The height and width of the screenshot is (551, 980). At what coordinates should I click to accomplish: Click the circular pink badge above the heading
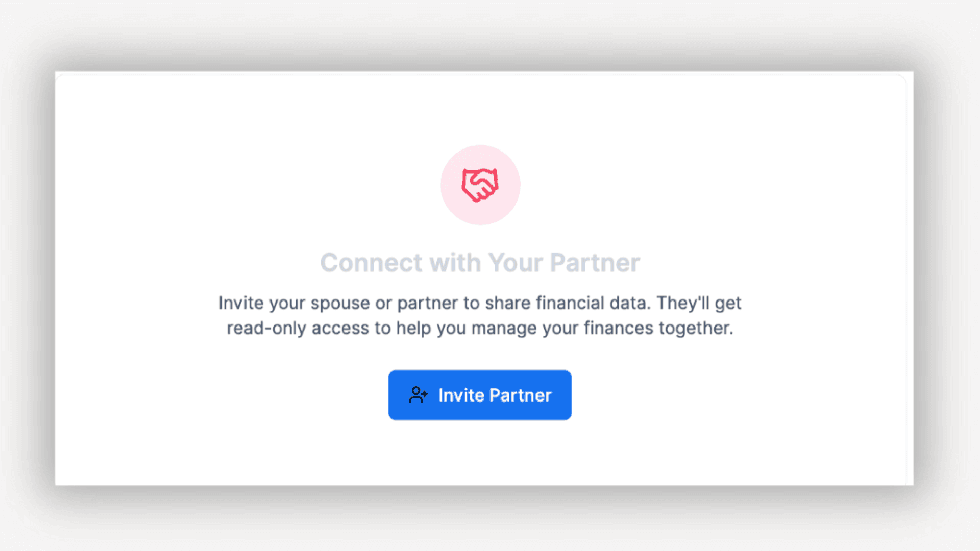pyautogui.click(x=480, y=185)
